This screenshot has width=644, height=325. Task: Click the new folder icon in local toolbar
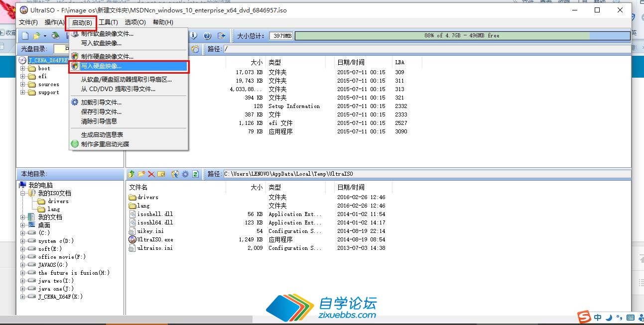coord(141,174)
